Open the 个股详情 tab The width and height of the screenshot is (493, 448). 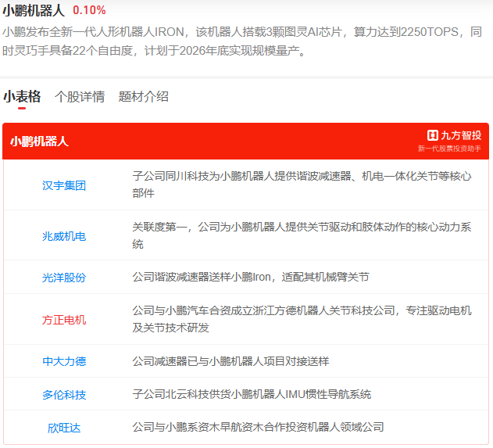(80, 97)
